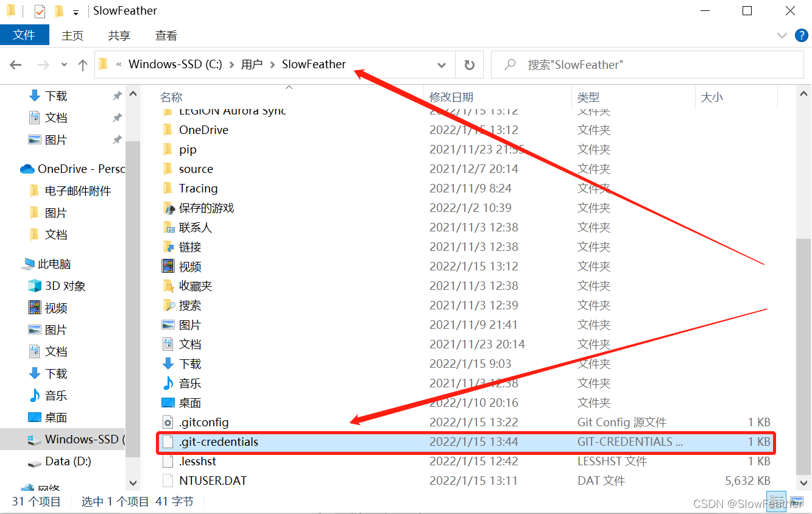Click the new folder icon in title bar
The width and height of the screenshot is (812, 514).
point(59,11)
